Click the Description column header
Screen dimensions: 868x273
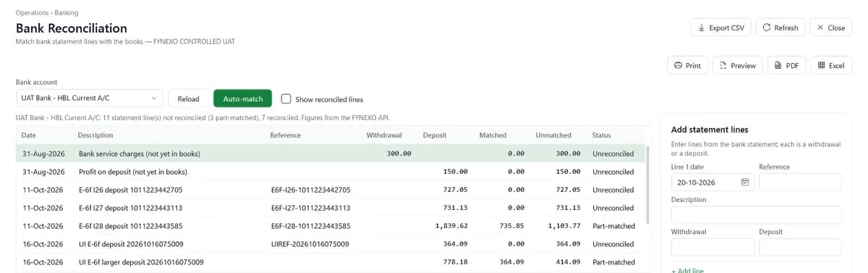(95, 135)
